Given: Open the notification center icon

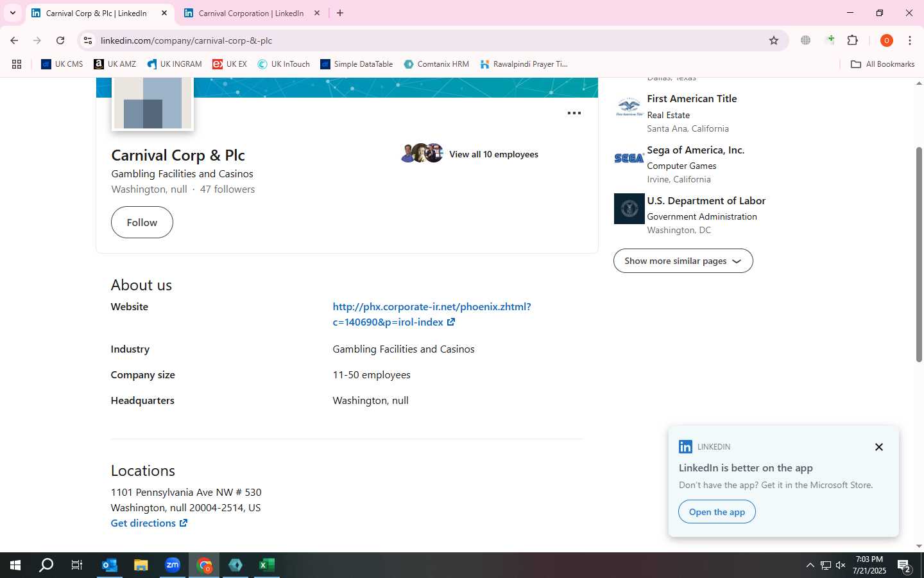Looking at the screenshot, I should 904,566.
